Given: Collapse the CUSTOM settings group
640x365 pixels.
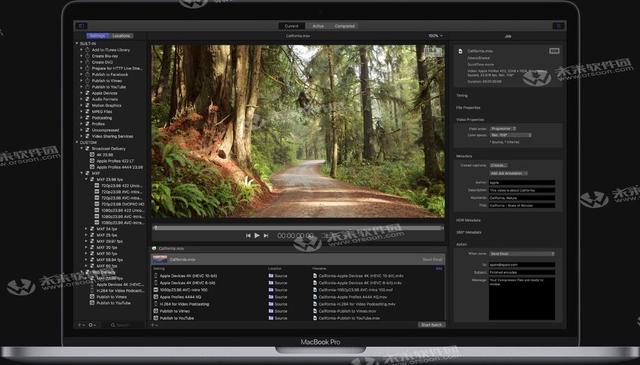Looking at the screenshot, I should pyautogui.click(x=77, y=142).
